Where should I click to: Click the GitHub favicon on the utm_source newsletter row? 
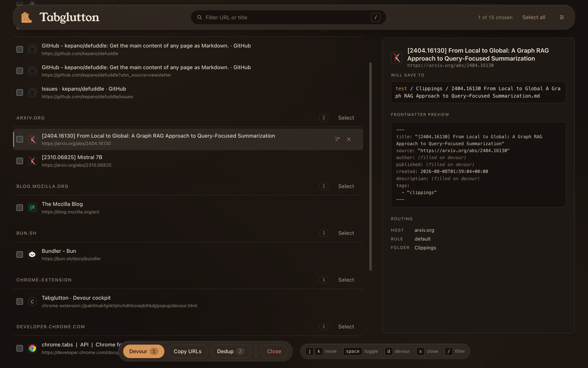[x=32, y=71]
